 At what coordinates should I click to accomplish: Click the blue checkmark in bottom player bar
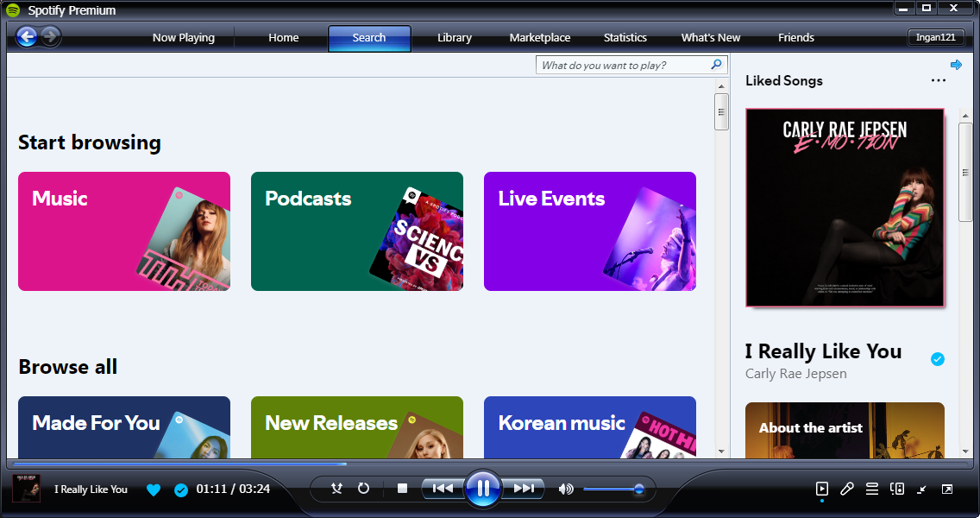coord(180,490)
